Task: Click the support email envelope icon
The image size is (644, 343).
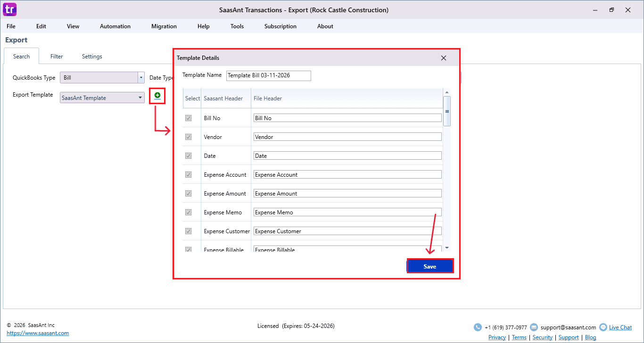Action: click(534, 327)
